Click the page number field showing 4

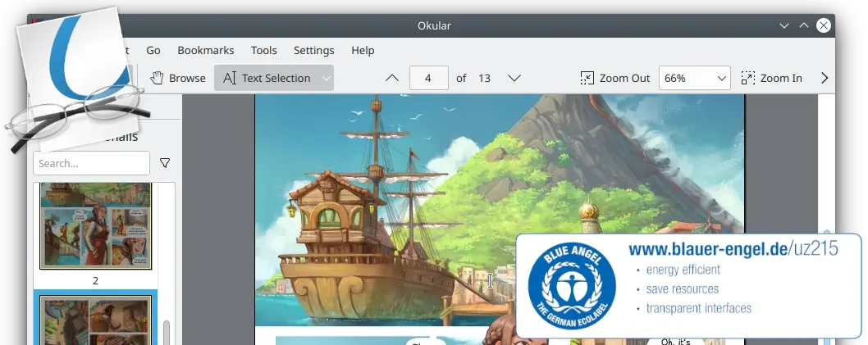coord(428,78)
